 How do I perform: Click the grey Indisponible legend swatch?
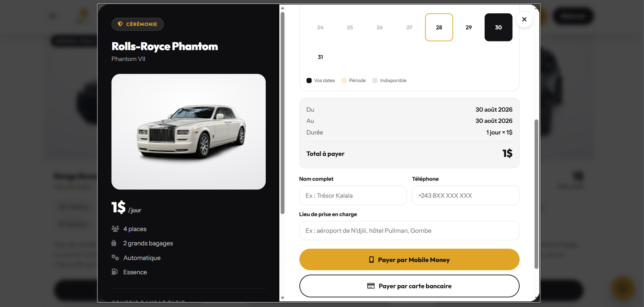pos(375,81)
